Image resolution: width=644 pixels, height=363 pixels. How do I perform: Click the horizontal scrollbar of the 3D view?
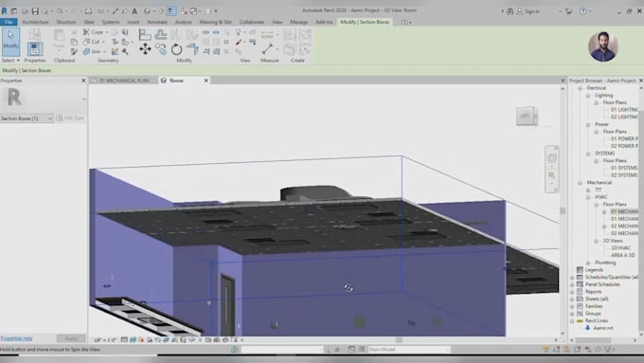[399, 340]
